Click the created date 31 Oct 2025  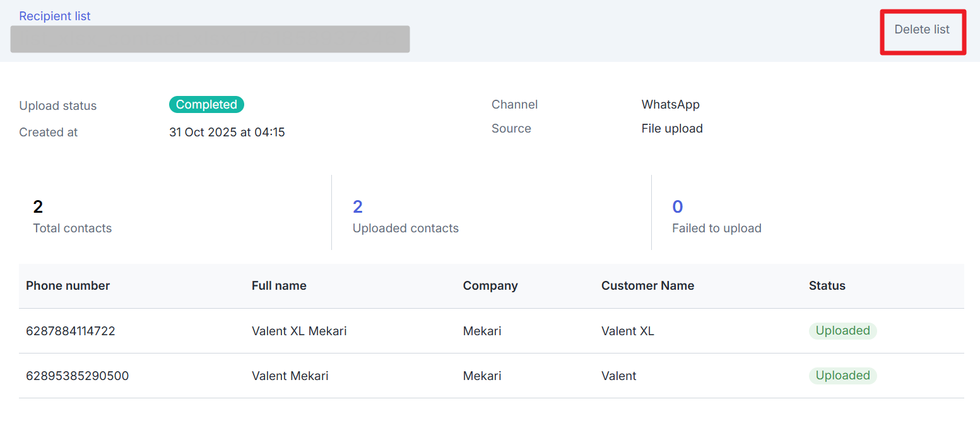[x=227, y=133]
